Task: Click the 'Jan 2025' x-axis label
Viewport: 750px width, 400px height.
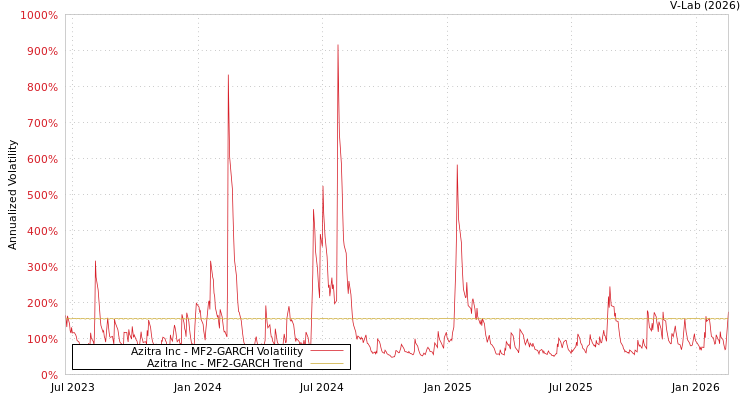Action: point(448,388)
